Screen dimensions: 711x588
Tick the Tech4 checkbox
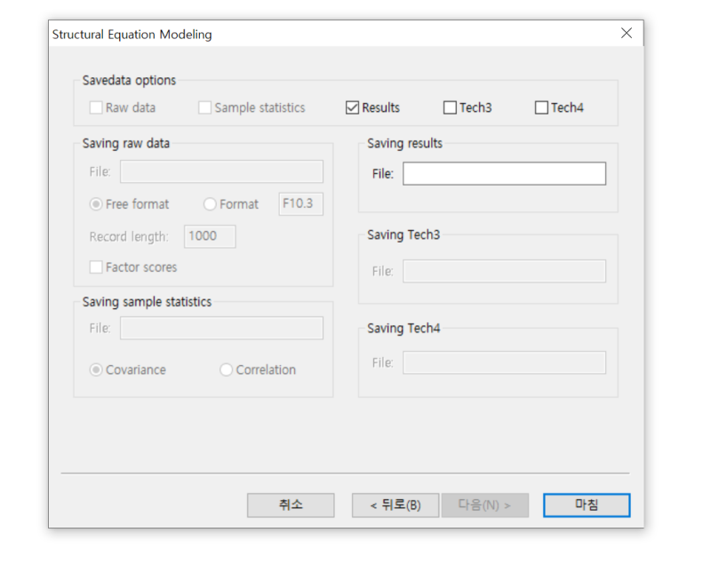tap(541, 107)
